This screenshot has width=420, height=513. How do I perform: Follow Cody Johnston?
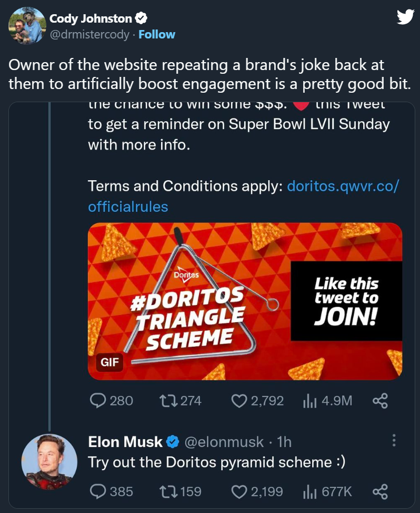pos(157,34)
